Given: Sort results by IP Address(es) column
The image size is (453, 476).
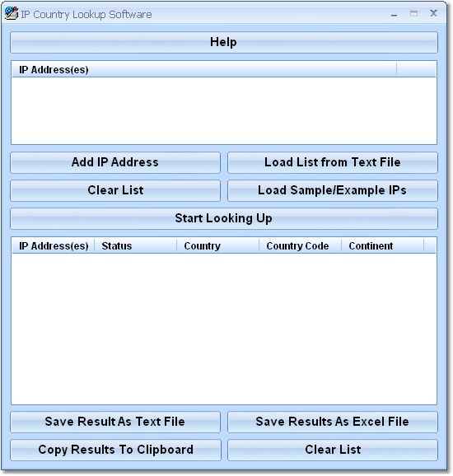Looking at the screenshot, I should [54, 245].
